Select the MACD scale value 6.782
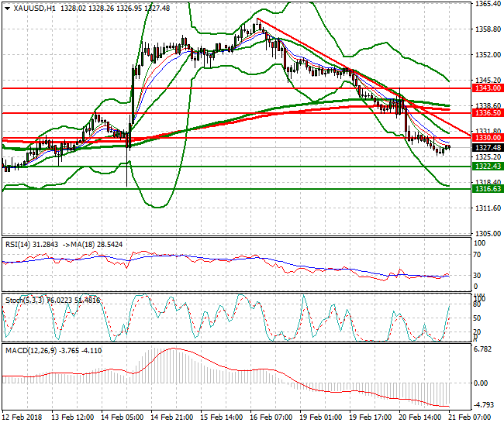Screen dimensions: 504x426 click(483, 349)
